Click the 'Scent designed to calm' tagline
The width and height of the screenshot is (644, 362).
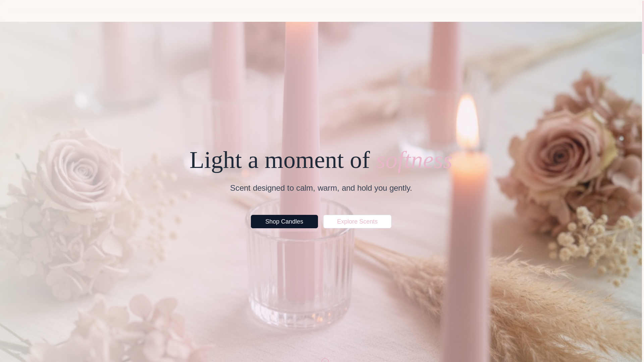click(321, 188)
